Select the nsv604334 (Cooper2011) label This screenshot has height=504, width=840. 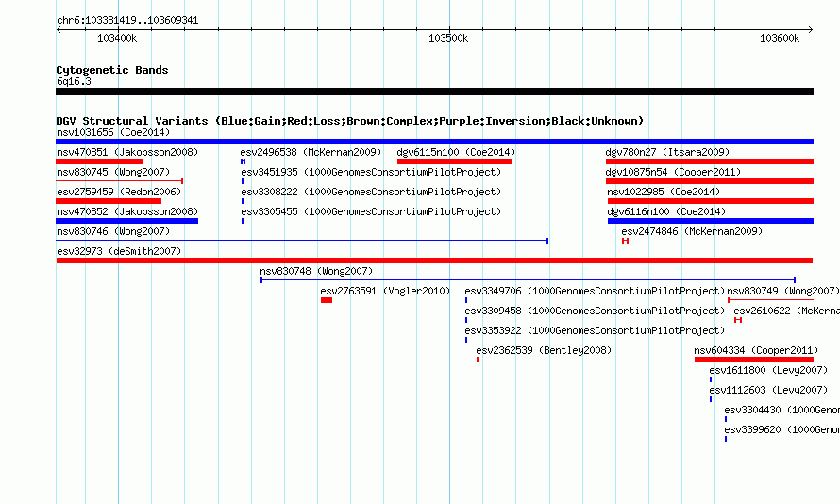coord(756,350)
